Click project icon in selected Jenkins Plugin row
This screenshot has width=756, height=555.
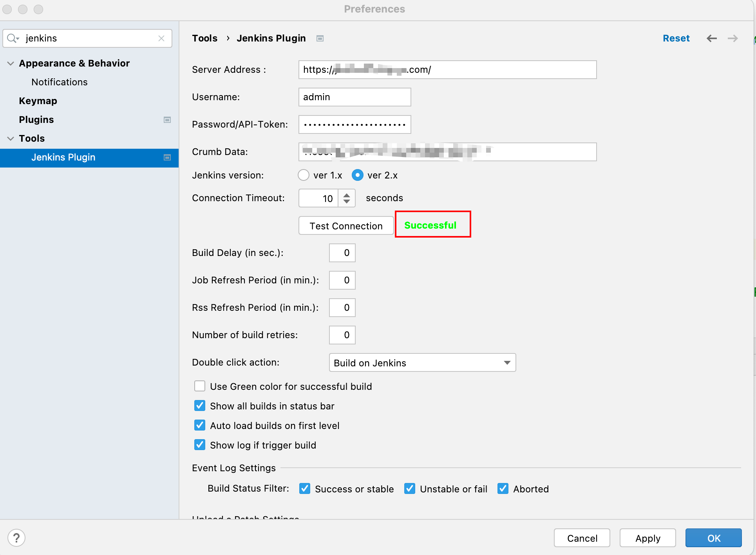(167, 157)
